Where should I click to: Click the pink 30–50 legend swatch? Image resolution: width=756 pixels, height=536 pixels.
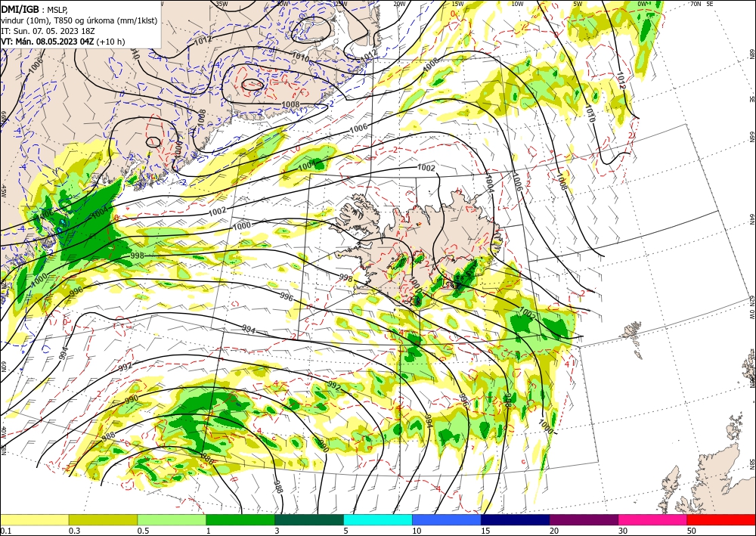coord(653,519)
